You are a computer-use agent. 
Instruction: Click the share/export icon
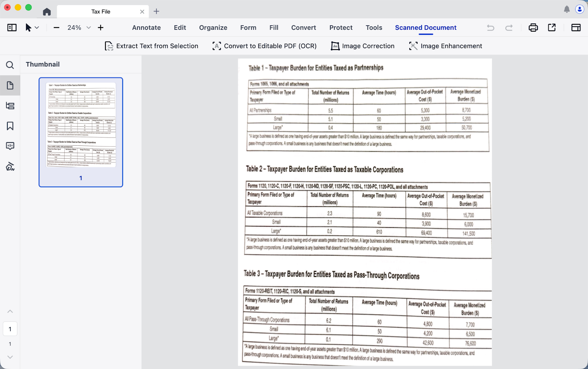(552, 28)
